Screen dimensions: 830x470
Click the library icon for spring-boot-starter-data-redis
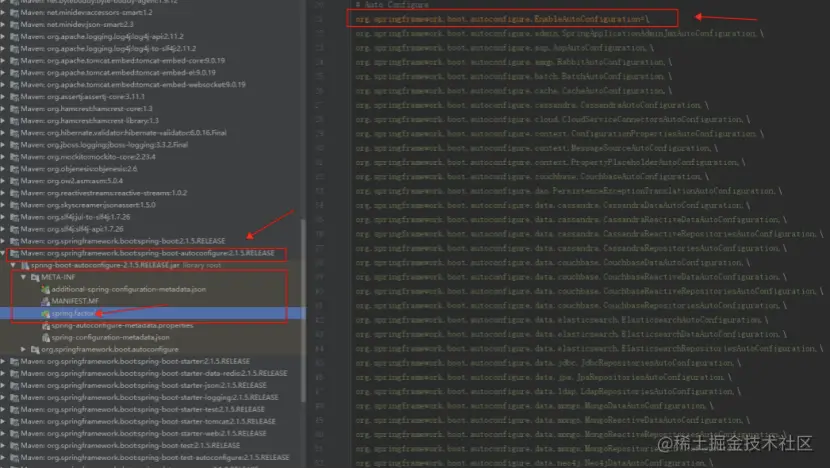click(x=15, y=374)
